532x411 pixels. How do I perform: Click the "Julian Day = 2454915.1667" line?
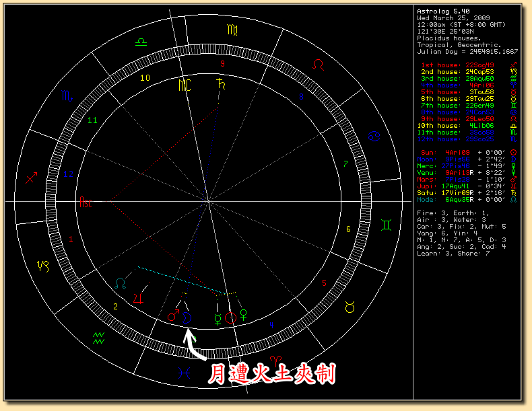coord(467,52)
